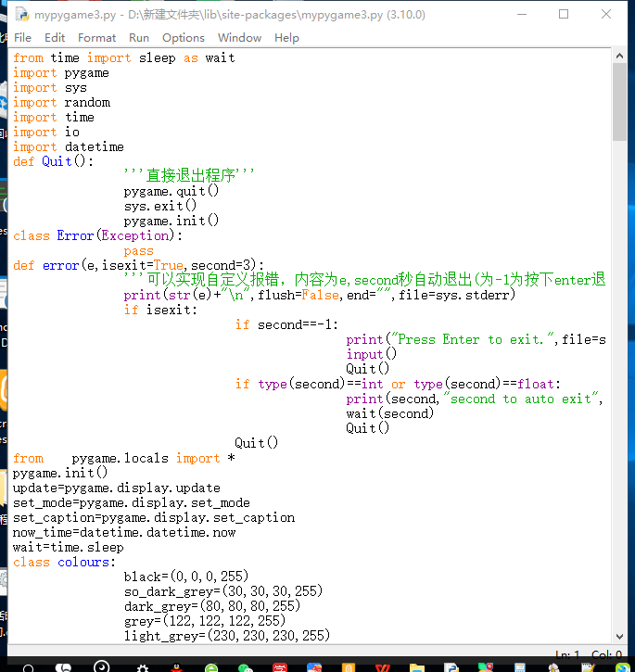Click the 'class colours:' line

click(64, 562)
